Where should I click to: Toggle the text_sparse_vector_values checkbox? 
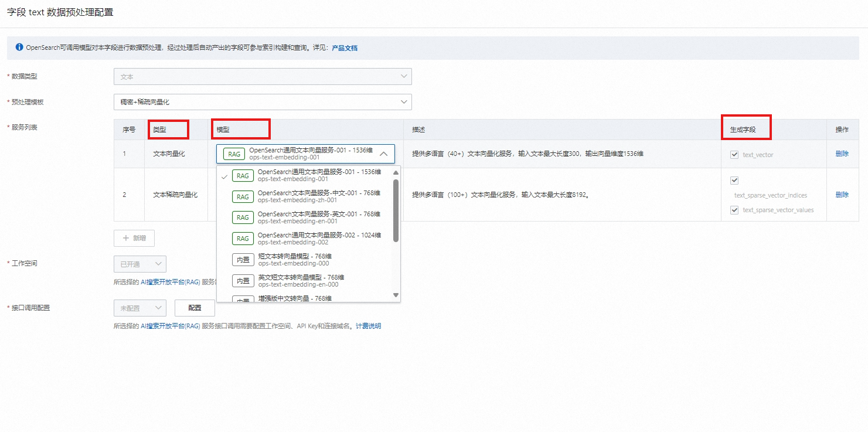(734, 210)
